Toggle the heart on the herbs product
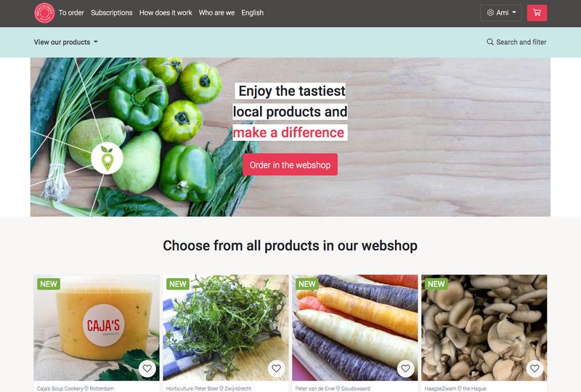Viewport: 581px width, 392px height. (x=277, y=368)
